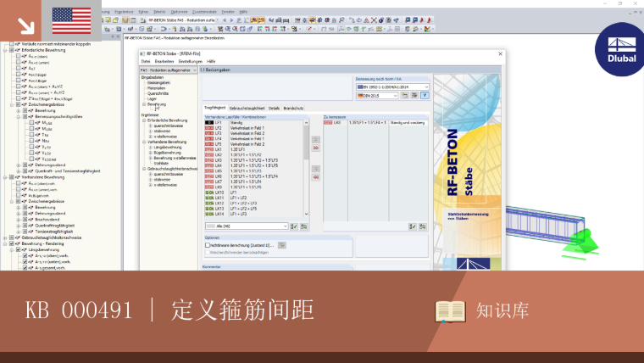Click the filter icon beside DIN:2015 dropdown
Image resolution: width=644 pixels, height=363 pixels.
[x=425, y=95]
